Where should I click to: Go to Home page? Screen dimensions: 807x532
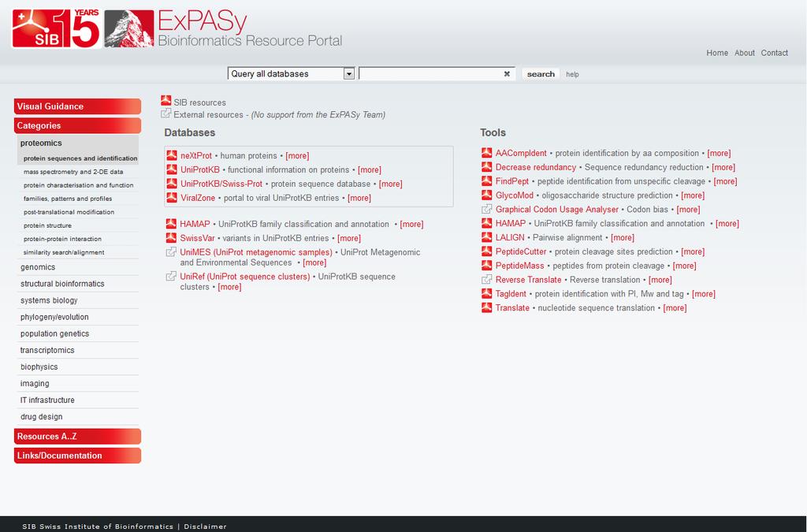(717, 53)
